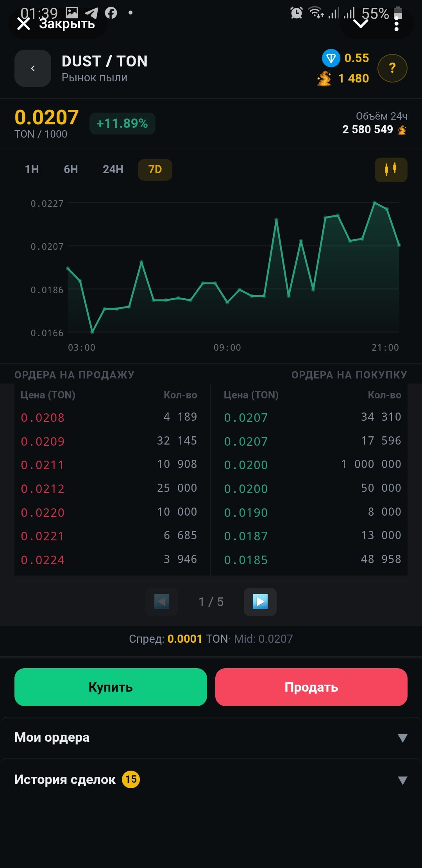Switch chart to 1H timeframe
The image size is (422, 868).
tap(32, 169)
